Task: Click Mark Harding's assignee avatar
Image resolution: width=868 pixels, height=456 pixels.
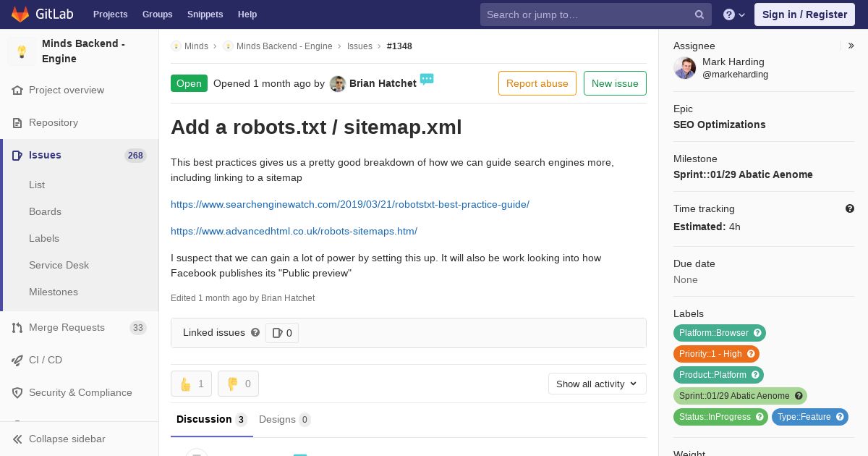Action: point(685,68)
